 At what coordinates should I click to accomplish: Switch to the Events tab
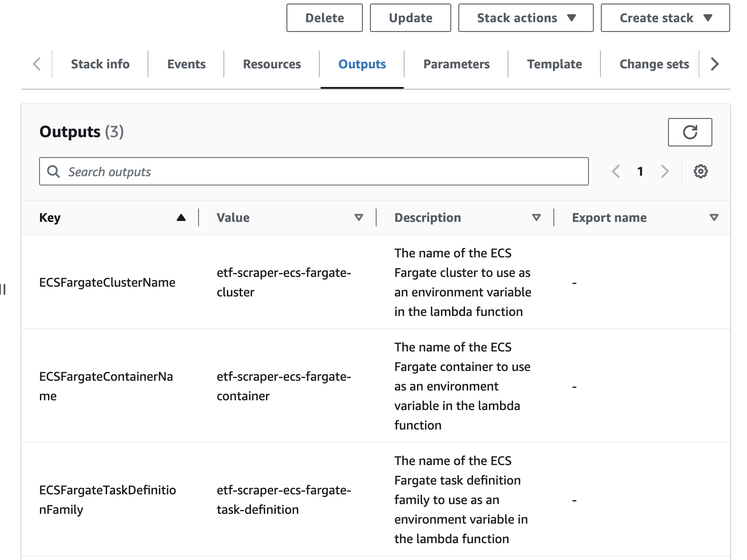tap(187, 64)
